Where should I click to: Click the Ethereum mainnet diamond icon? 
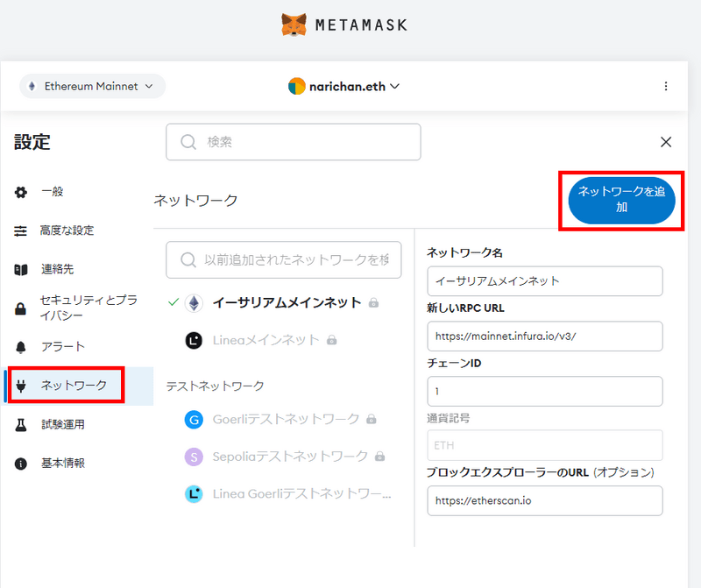194,303
